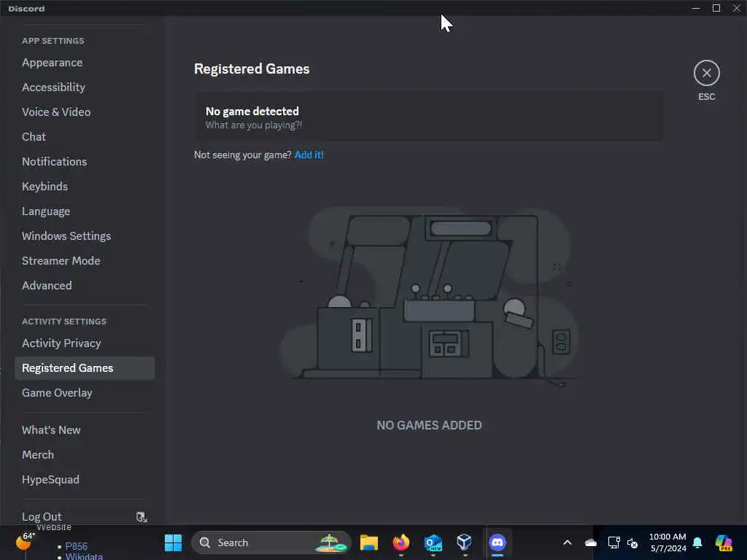Click the network display tray icon

[x=614, y=542]
